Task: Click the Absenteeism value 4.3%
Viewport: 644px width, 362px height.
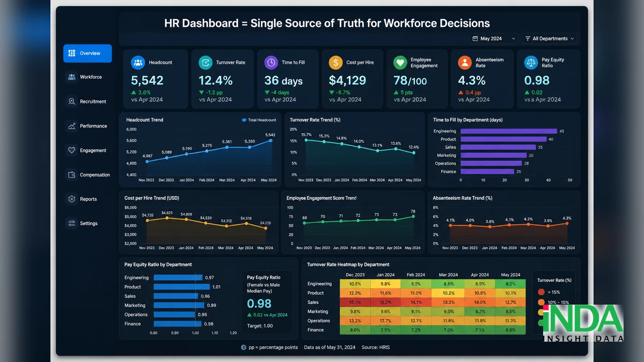Action: point(472,80)
